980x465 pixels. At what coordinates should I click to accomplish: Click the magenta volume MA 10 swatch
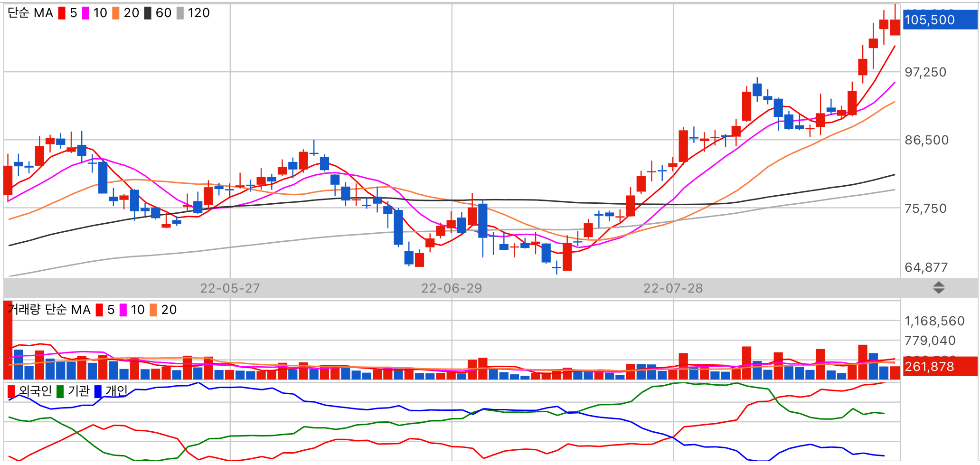click(123, 310)
